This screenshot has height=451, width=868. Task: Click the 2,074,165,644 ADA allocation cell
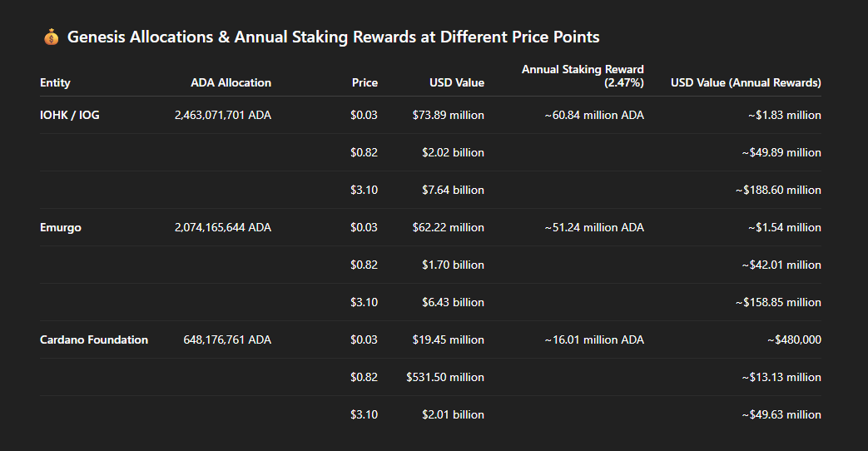[223, 227]
